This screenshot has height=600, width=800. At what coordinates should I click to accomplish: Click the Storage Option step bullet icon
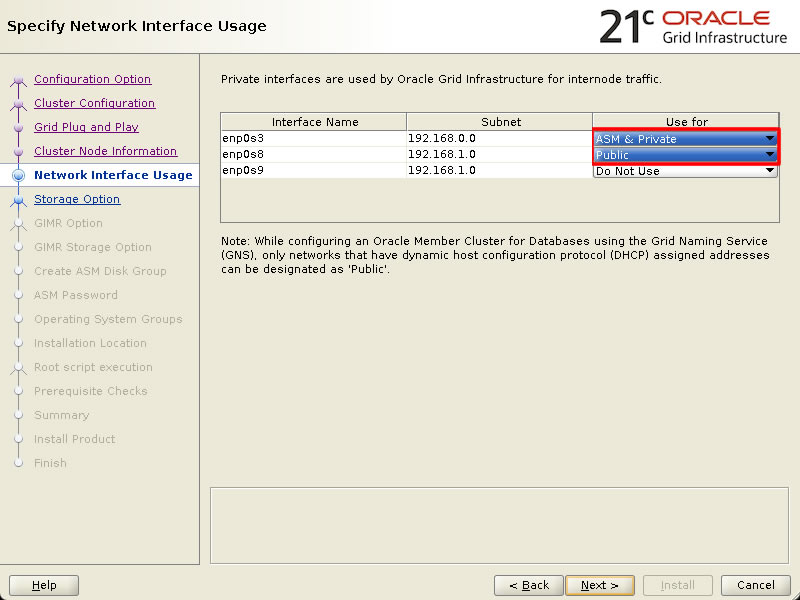[x=19, y=199]
